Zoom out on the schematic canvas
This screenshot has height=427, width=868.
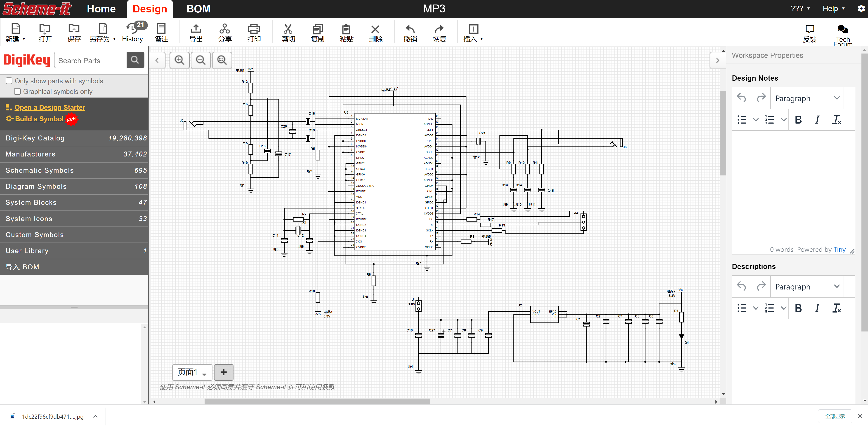[201, 60]
